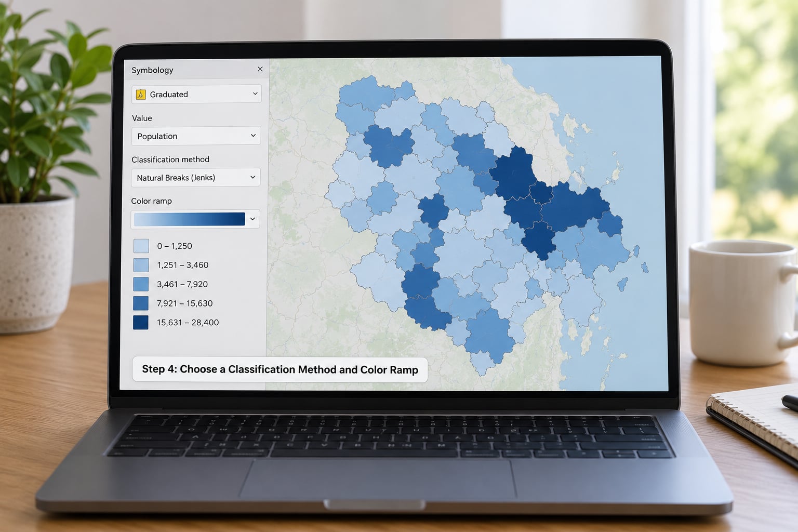Screen dimensions: 798x532
Task: Click the yellow Graduated symbology icon
Action: coord(140,95)
